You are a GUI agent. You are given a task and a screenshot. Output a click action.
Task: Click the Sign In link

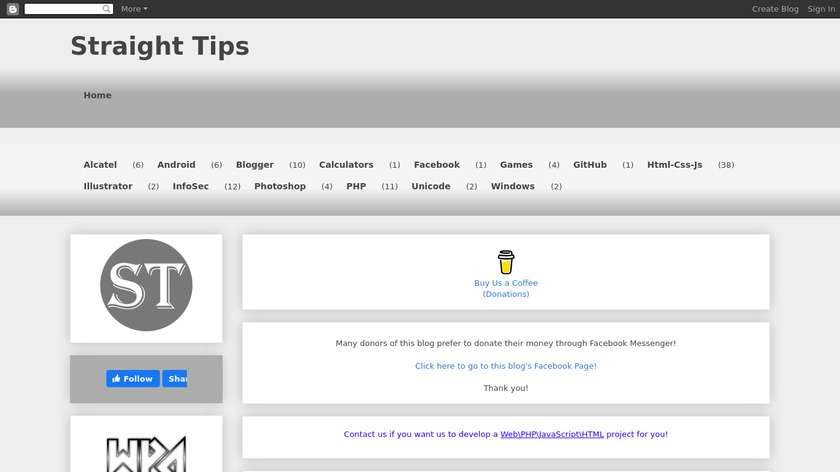pos(821,9)
